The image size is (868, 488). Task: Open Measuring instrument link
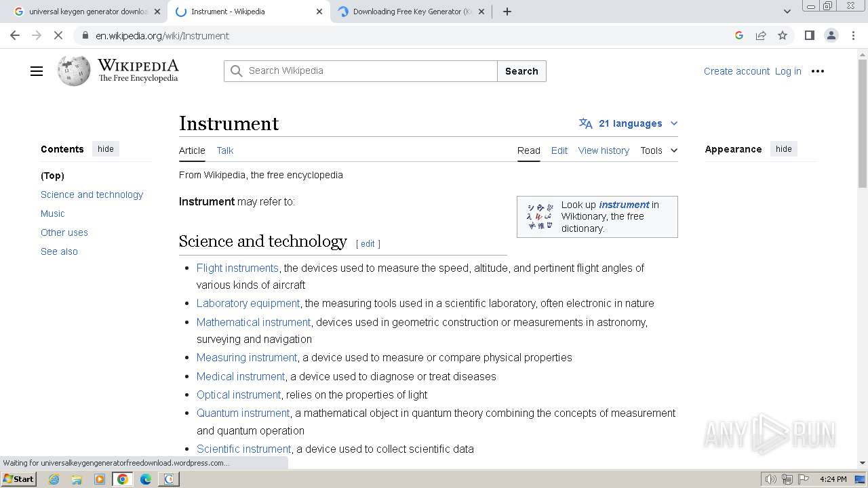click(247, 357)
